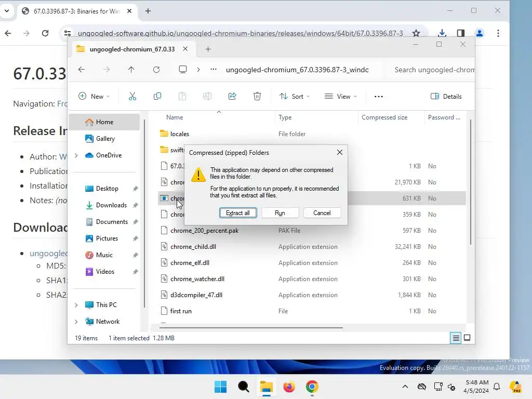Open Downloads in the navigation pane
This screenshot has height=399, width=532.
(x=111, y=205)
